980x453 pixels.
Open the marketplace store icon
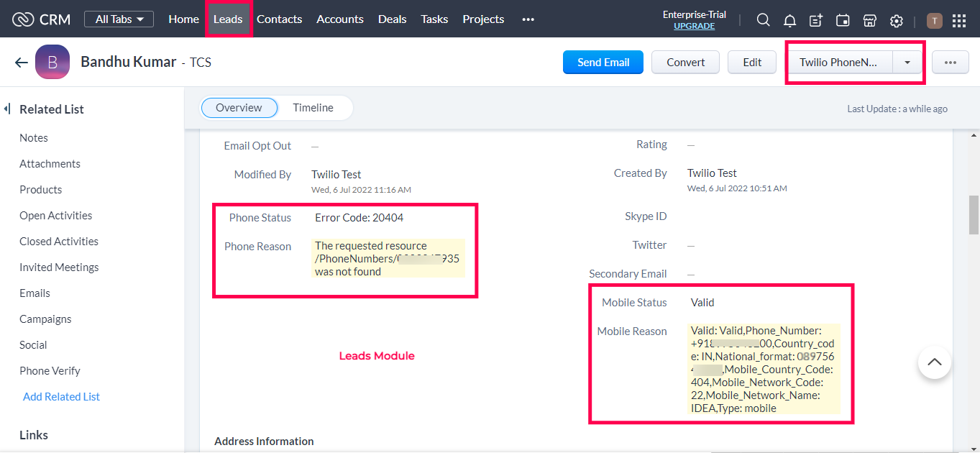tap(869, 20)
